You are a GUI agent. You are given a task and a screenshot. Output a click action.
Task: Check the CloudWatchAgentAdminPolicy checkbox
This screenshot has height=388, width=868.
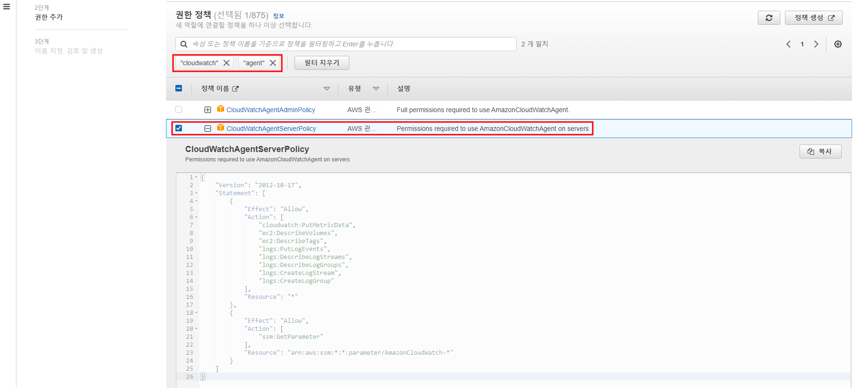179,109
